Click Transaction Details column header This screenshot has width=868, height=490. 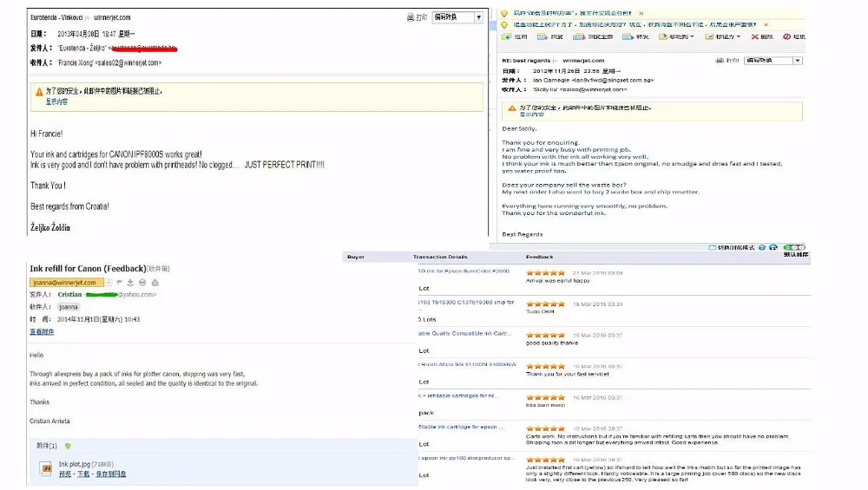(440, 257)
